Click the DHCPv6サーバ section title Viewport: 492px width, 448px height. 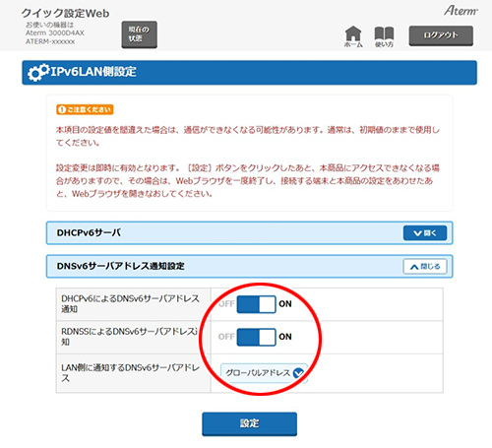click(89, 232)
